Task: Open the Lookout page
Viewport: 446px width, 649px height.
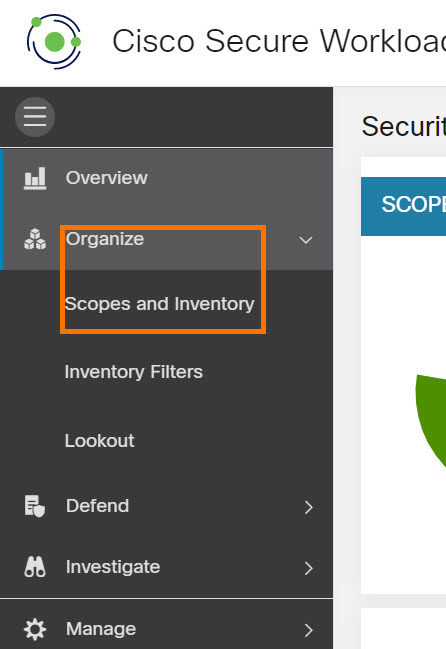Action: 99,440
